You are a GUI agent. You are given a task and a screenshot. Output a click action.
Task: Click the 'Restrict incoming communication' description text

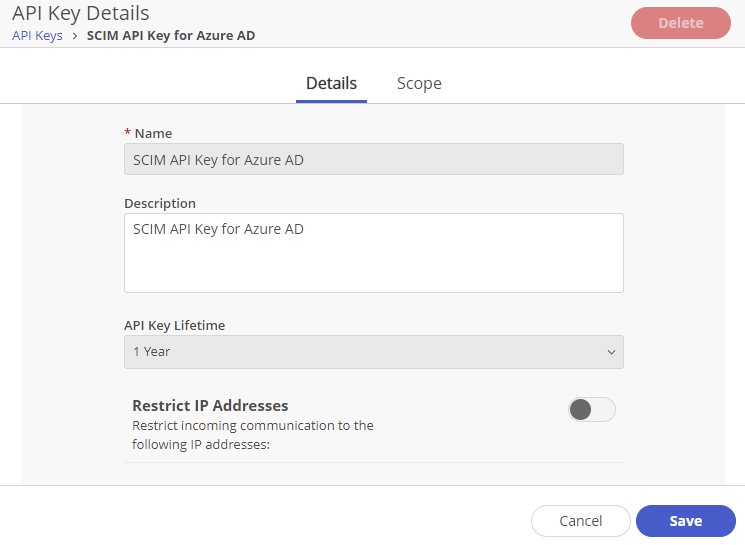pos(252,435)
